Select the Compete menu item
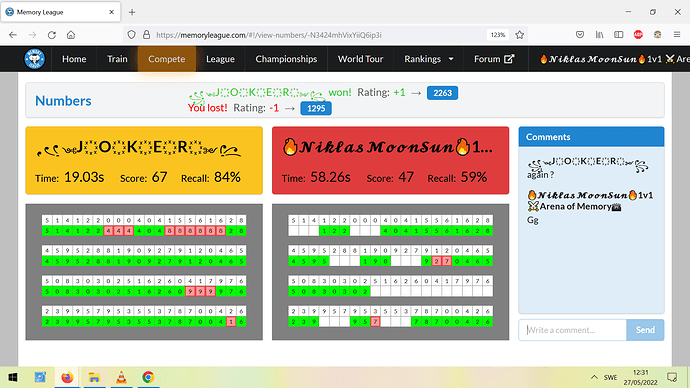 (x=167, y=59)
